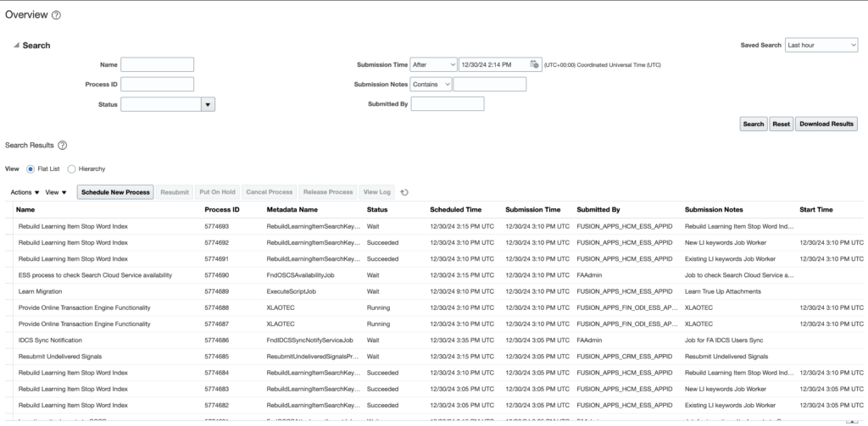Screen dimensions: 868x426
Task: Click the Download Results button
Action: (x=826, y=124)
